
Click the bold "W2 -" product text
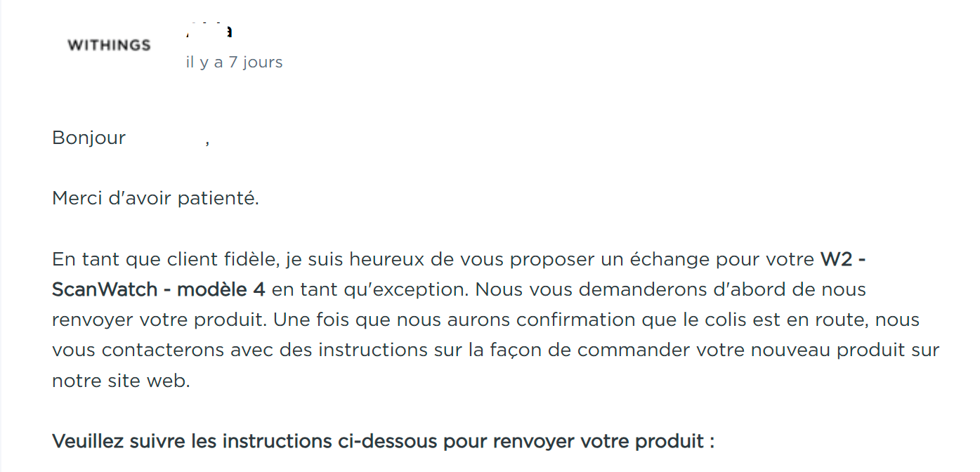842,259
